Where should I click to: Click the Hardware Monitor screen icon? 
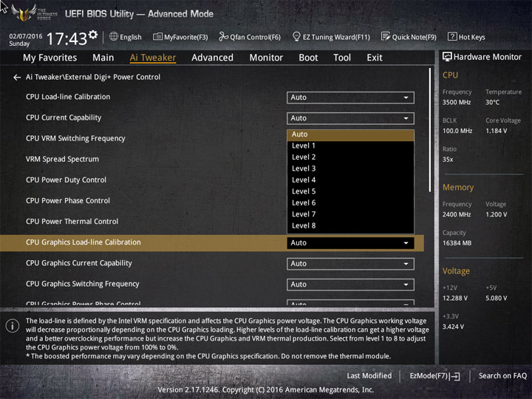click(447, 57)
